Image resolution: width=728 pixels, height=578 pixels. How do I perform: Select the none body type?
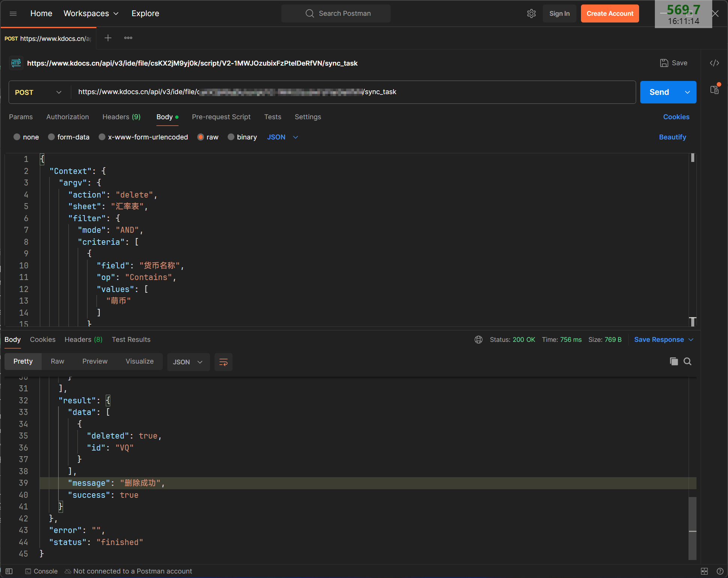click(x=17, y=137)
